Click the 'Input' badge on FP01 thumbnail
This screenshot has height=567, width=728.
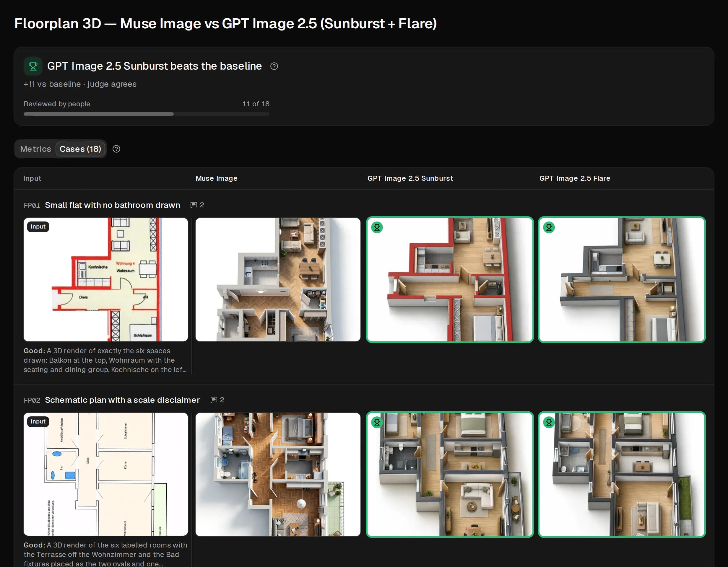click(x=38, y=227)
